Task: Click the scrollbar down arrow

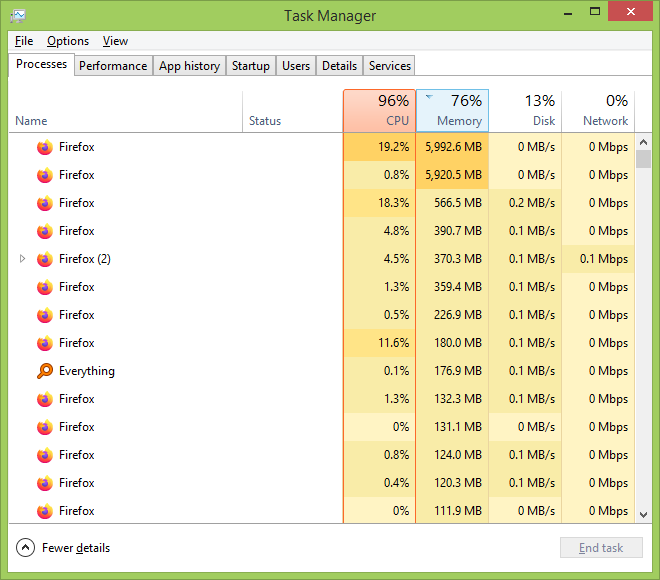Action: coord(643,515)
